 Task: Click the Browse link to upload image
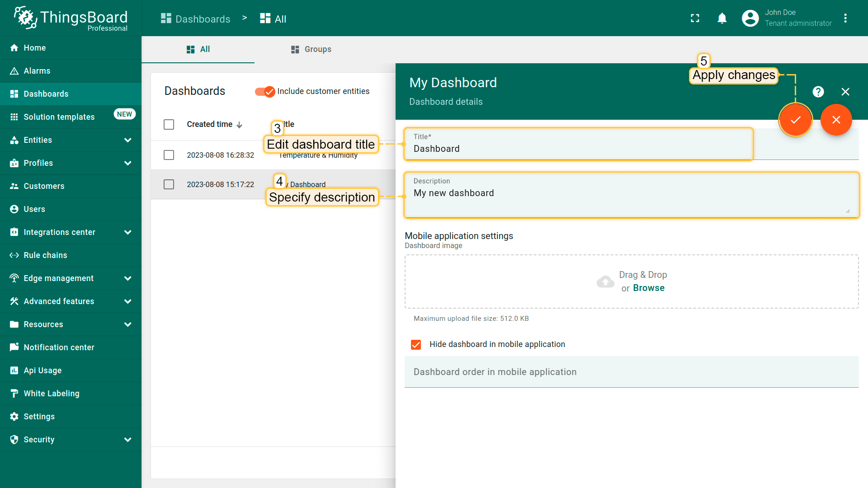(x=648, y=288)
